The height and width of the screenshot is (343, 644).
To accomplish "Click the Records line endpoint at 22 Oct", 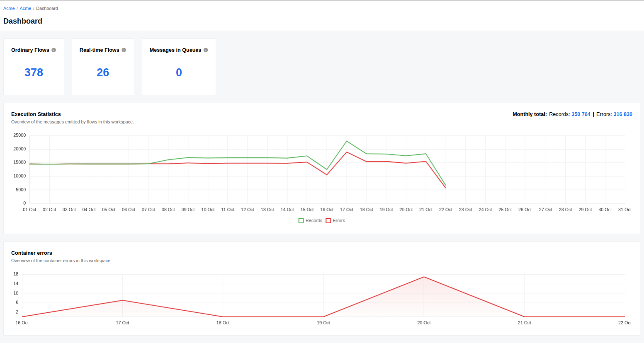I will [x=446, y=185].
